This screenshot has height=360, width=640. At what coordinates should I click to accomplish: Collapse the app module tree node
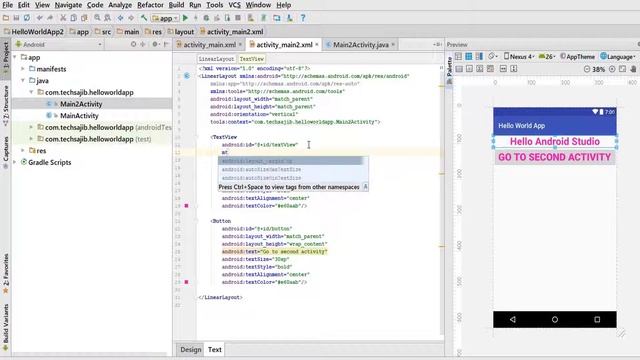pos(15,58)
